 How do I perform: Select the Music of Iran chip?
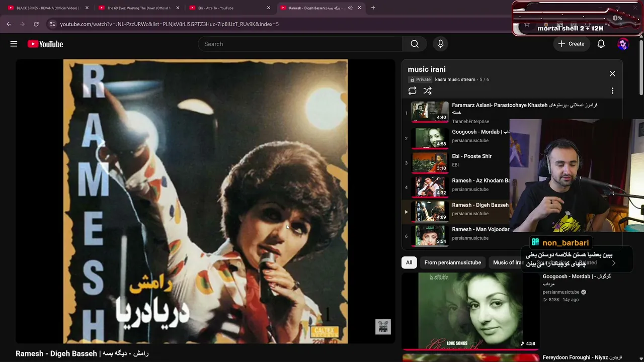point(508,262)
